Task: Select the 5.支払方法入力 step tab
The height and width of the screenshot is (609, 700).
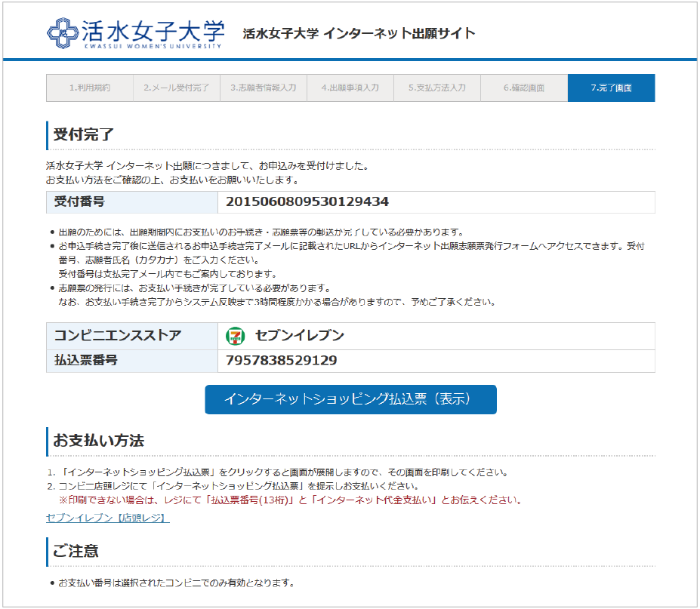Action: click(437, 88)
